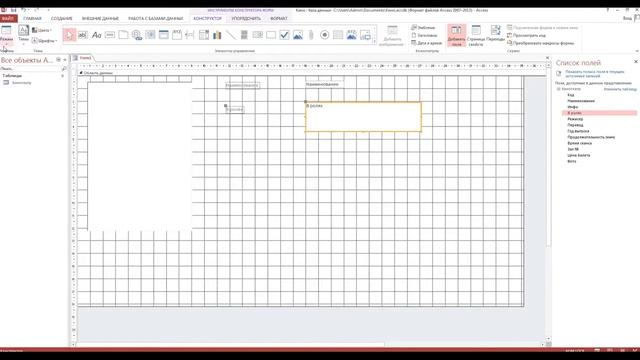Pick the List Box control icon

[x=258, y=35]
